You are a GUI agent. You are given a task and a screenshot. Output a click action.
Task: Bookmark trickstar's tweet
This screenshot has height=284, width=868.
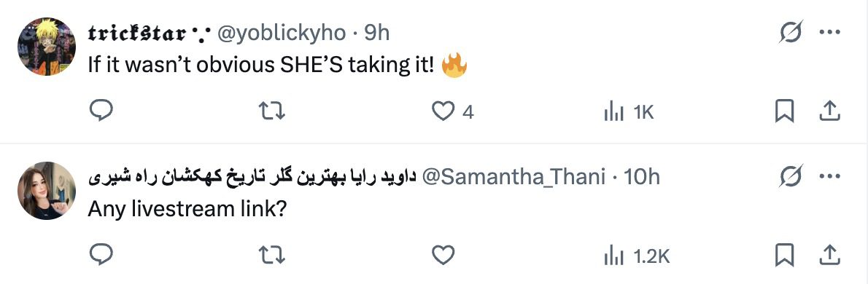click(x=784, y=111)
